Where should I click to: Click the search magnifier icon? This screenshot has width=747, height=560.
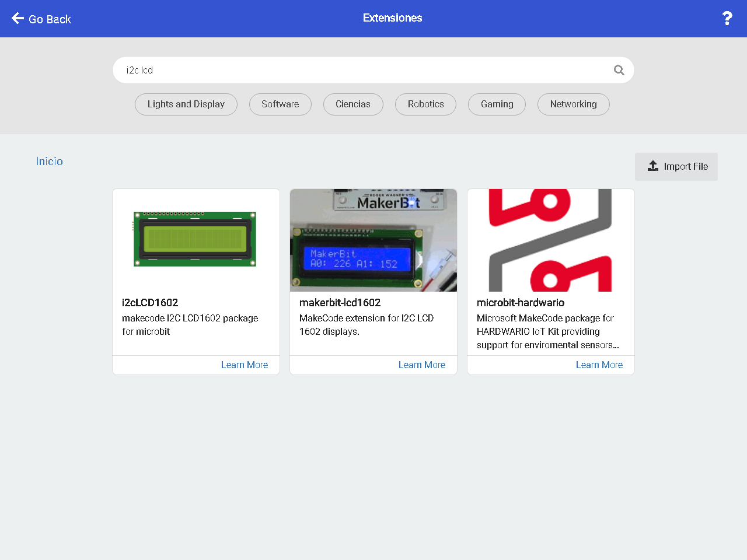619,70
